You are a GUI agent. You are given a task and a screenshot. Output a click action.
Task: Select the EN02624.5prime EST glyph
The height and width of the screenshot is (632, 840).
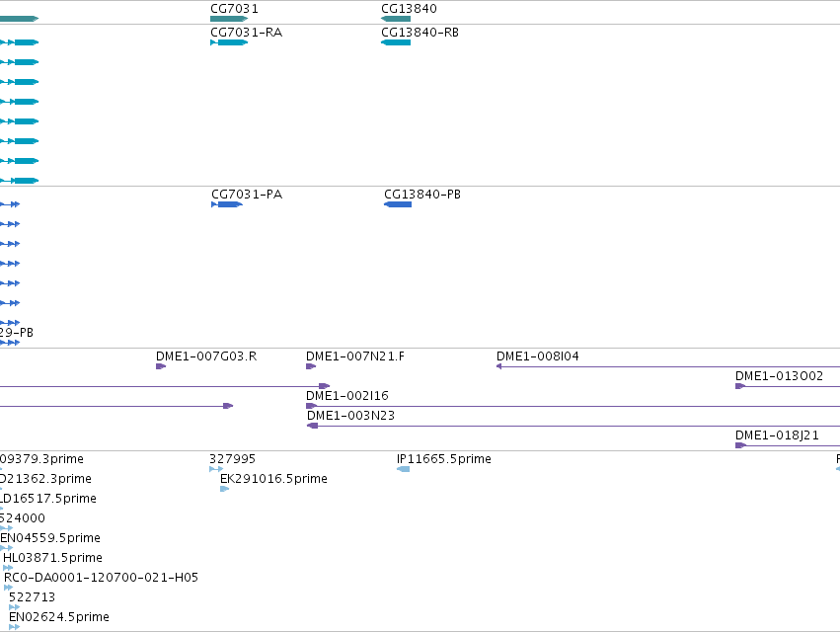click(x=15, y=627)
